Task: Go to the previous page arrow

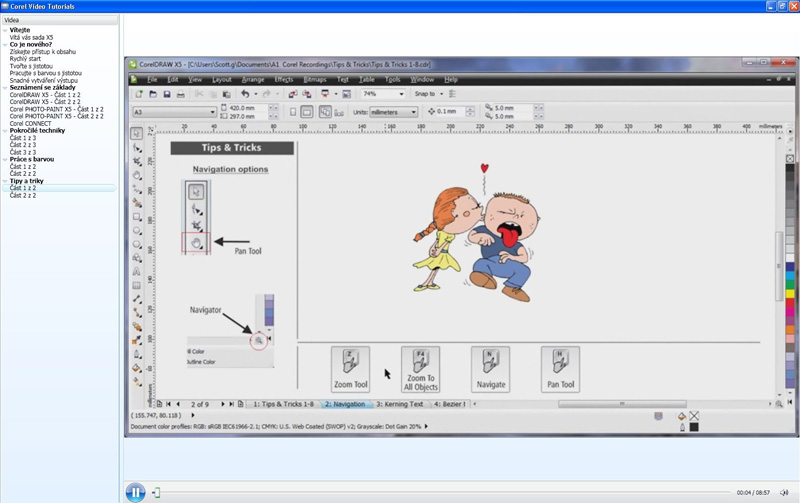Action: 178,404
